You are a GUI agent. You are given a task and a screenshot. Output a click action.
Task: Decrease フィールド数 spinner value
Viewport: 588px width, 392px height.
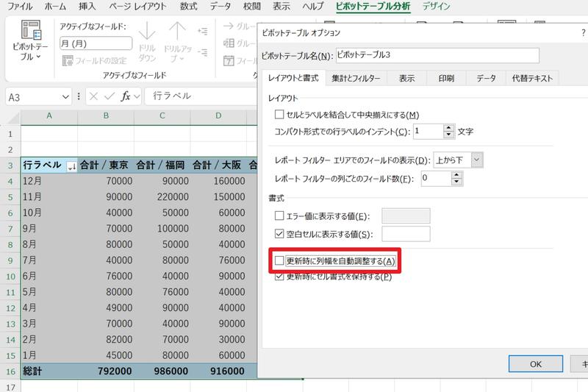tap(456, 182)
